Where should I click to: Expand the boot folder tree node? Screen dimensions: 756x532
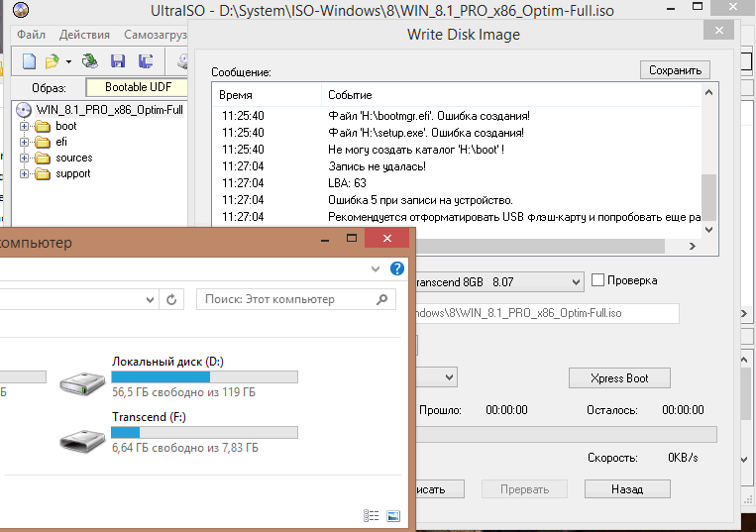point(25,127)
